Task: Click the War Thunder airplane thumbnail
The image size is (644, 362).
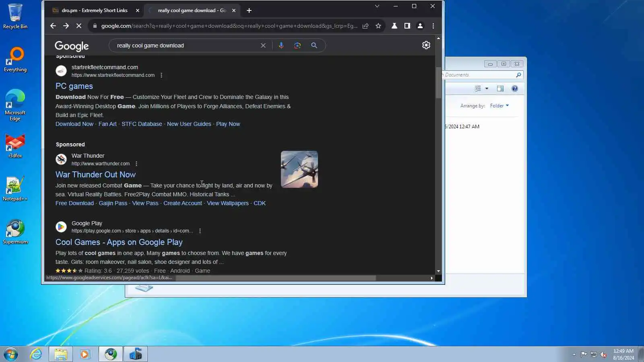Action: click(299, 169)
